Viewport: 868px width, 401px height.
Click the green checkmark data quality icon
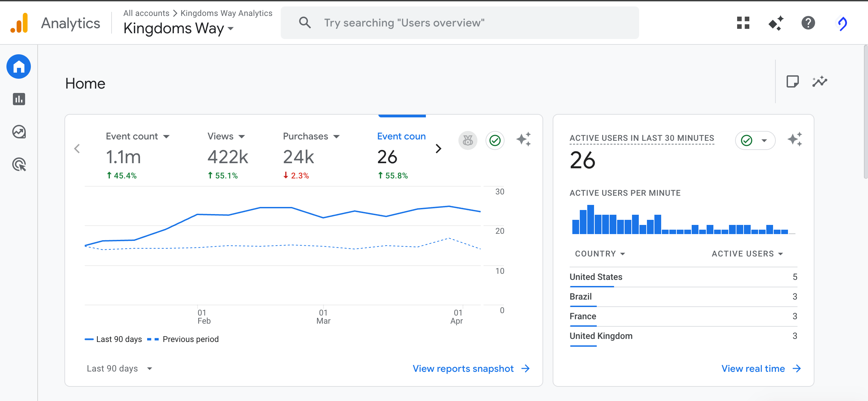point(495,140)
